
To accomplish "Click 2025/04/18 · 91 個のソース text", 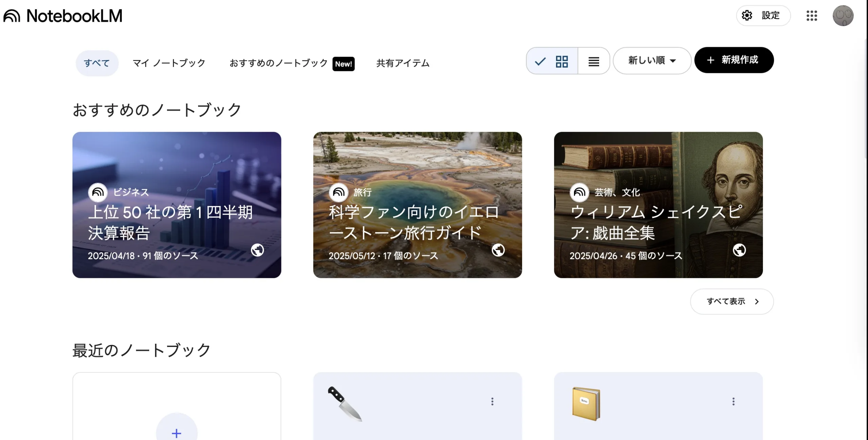I will (x=143, y=256).
